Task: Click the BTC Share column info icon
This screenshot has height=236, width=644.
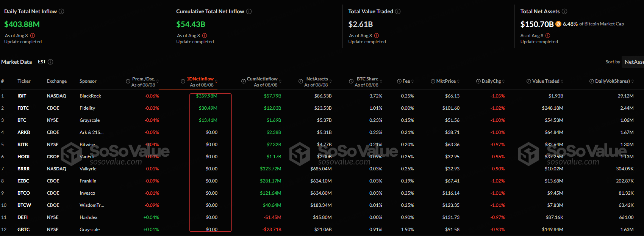Action: (x=351, y=81)
